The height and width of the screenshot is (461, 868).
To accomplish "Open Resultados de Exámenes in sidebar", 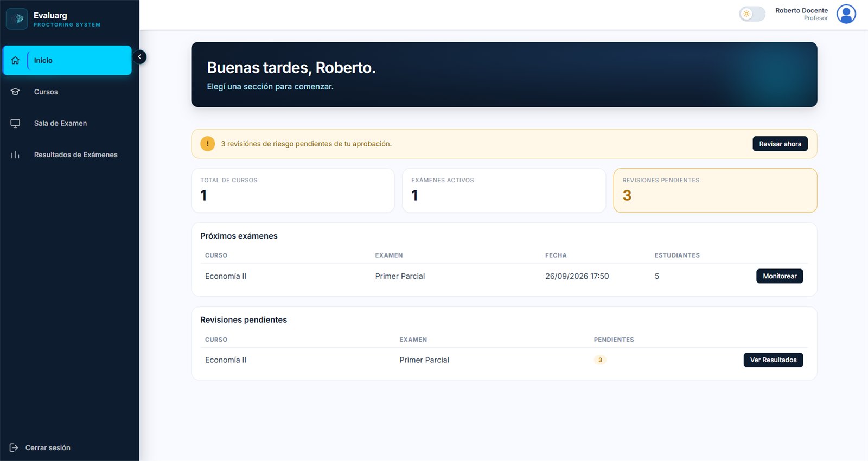I will [67, 155].
